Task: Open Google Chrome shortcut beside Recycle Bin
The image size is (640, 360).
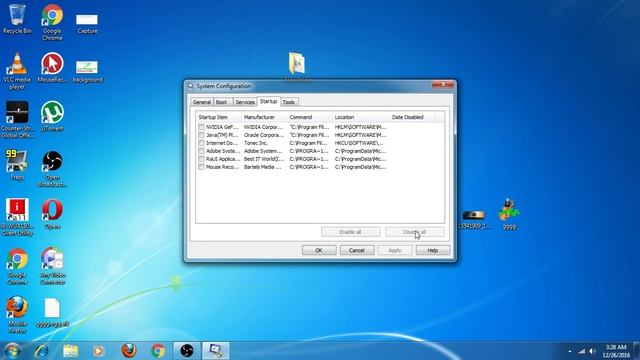Action: [x=52, y=22]
